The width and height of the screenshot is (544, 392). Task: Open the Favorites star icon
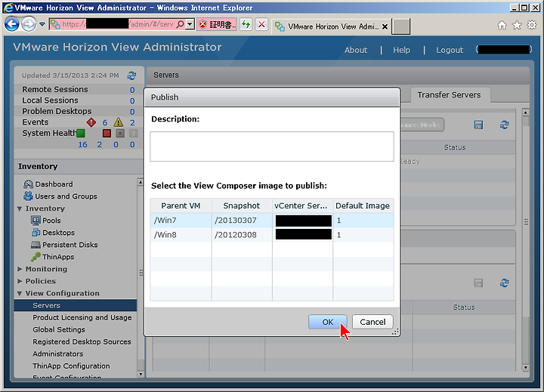coord(517,25)
